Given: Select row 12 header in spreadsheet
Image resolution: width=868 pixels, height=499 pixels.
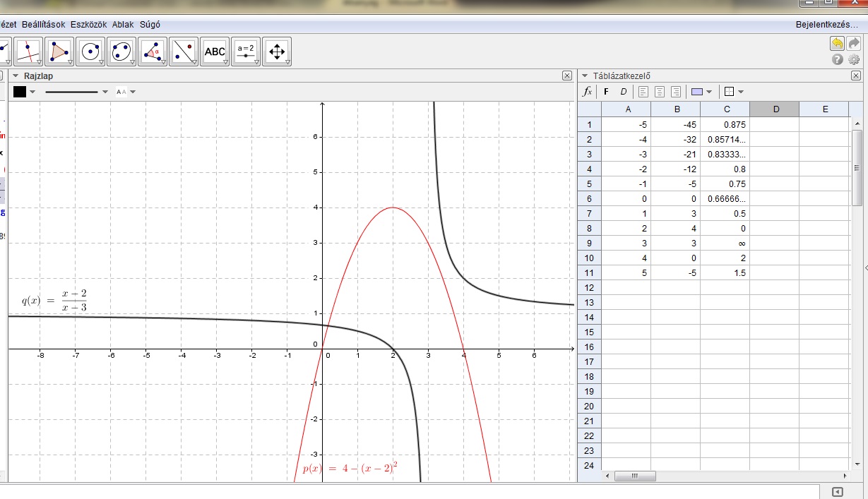Looking at the screenshot, I should coord(590,287).
